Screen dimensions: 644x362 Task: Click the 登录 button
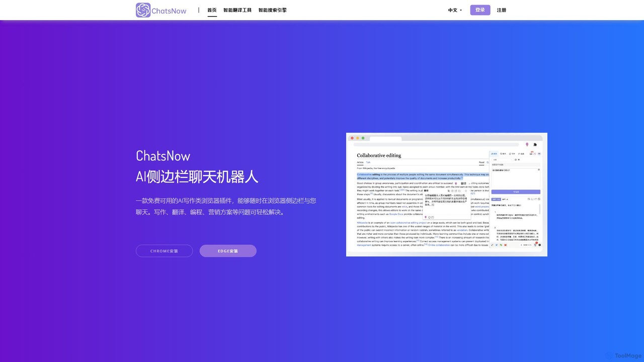480,10
